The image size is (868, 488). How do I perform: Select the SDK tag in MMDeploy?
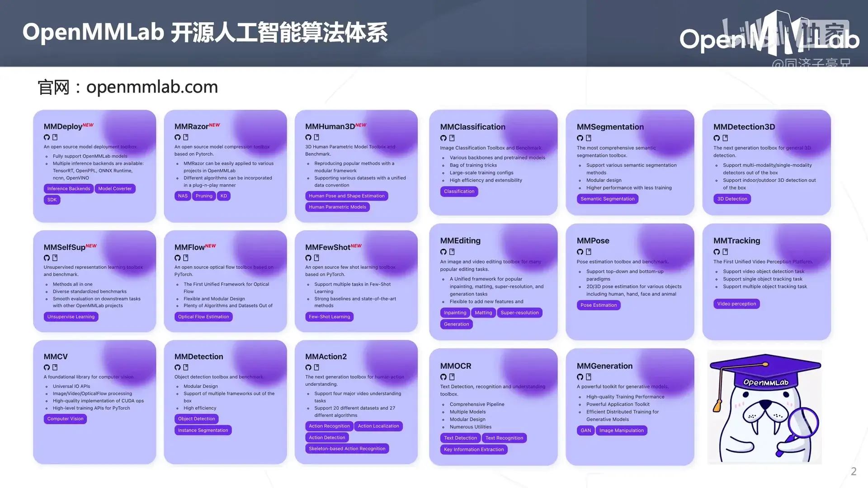click(52, 200)
